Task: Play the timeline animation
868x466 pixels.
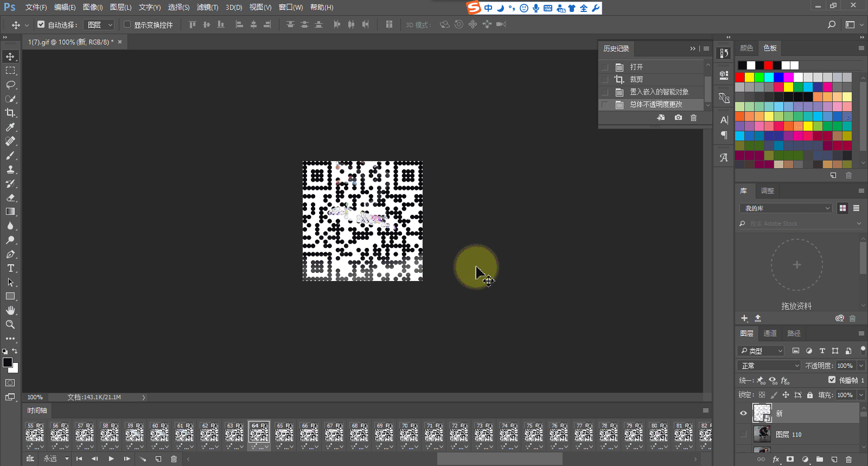Action: 111,459
